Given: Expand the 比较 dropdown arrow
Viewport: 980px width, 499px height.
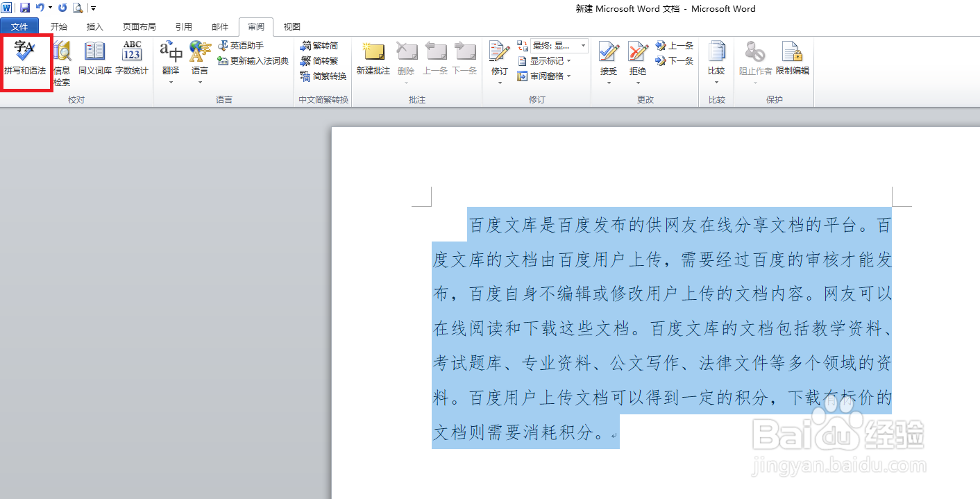Looking at the screenshot, I should pos(716,83).
